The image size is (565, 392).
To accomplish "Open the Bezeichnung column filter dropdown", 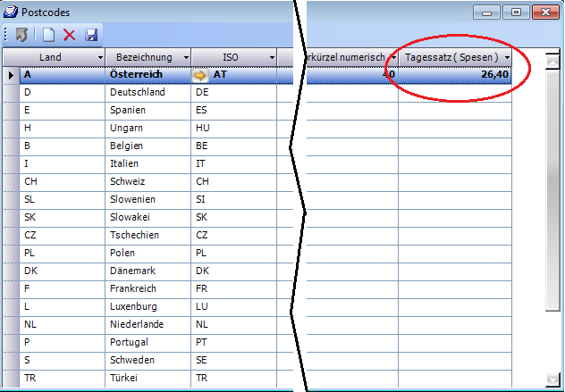I will [x=184, y=58].
